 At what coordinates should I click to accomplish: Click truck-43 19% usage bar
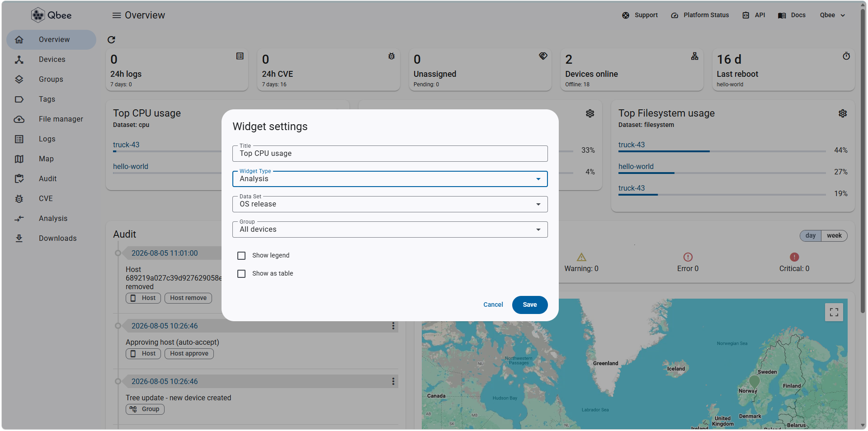722,195
